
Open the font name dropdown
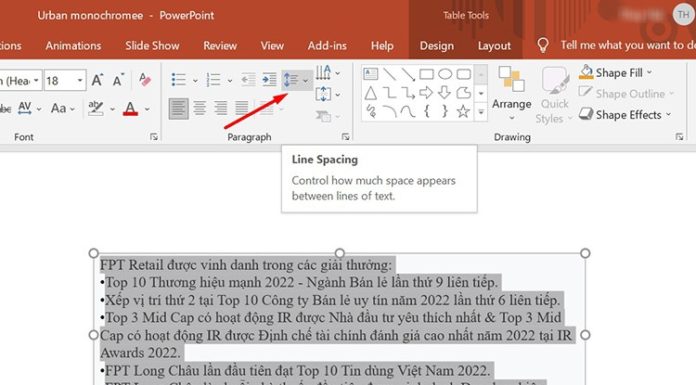[x=36, y=81]
